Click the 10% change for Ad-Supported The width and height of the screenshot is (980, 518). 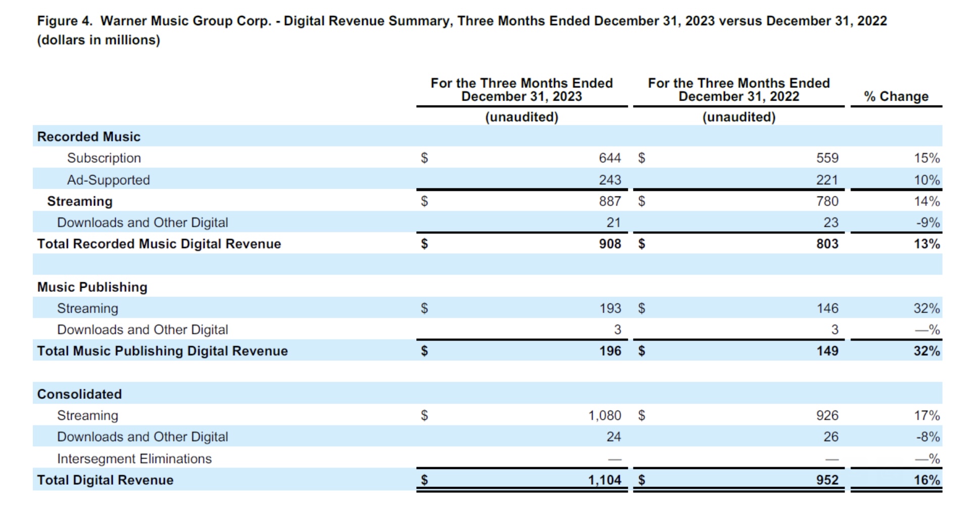927,180
